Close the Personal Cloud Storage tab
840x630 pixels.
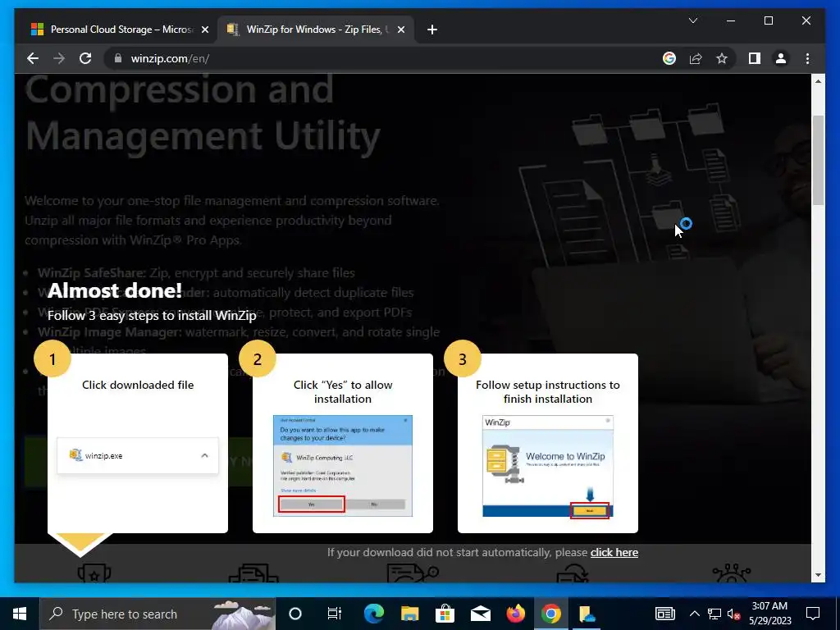pos(204,30)
